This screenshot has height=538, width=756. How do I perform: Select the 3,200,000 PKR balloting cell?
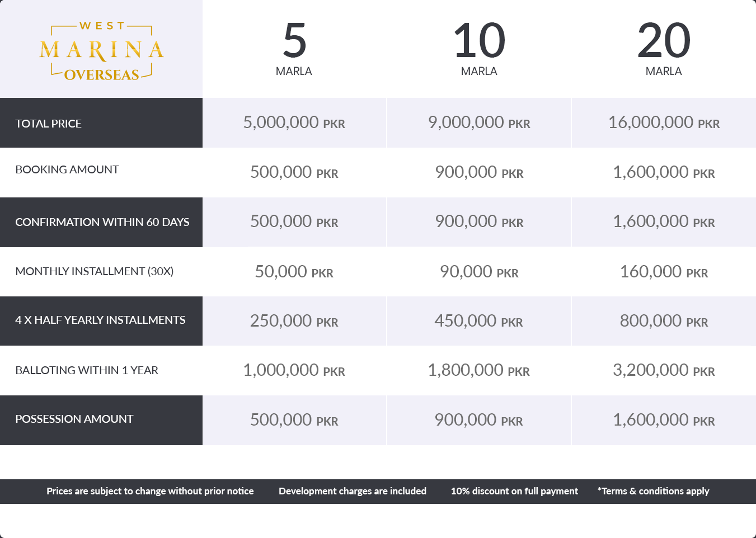click(x=664, y=370)
